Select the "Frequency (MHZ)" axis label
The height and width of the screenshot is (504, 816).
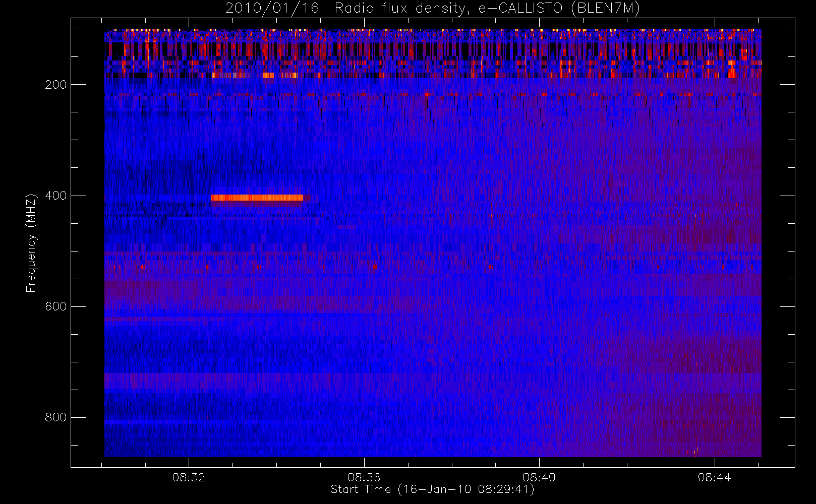[x=31, y=243]
